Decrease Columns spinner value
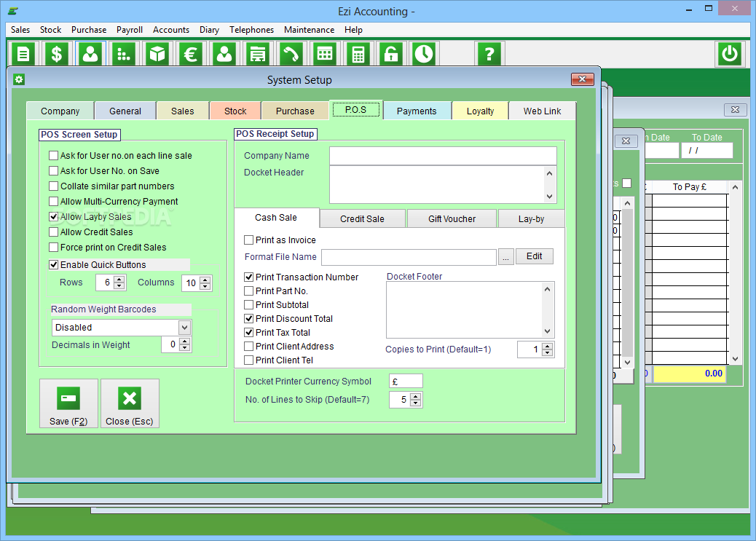756x541 pixels. click(x=205, y=286)
